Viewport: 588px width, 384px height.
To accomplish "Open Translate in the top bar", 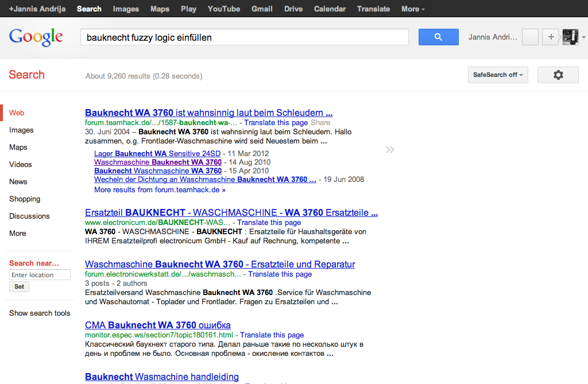I will click(x=373, y=9).
